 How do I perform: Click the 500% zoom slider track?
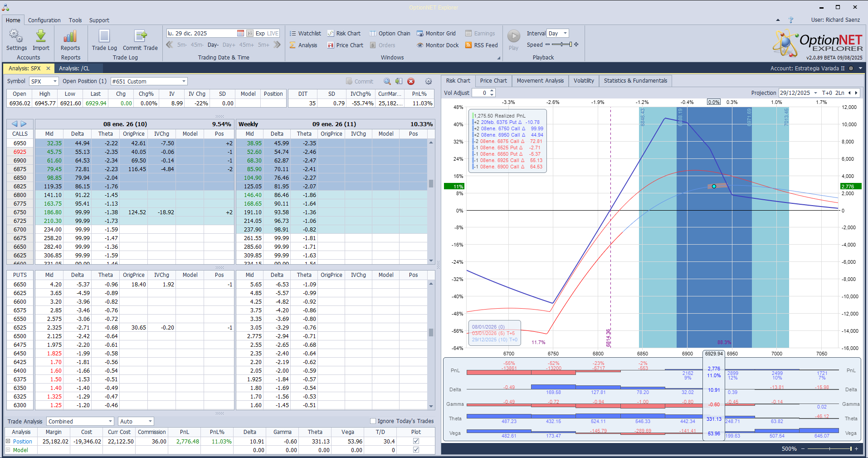[829, 448]
